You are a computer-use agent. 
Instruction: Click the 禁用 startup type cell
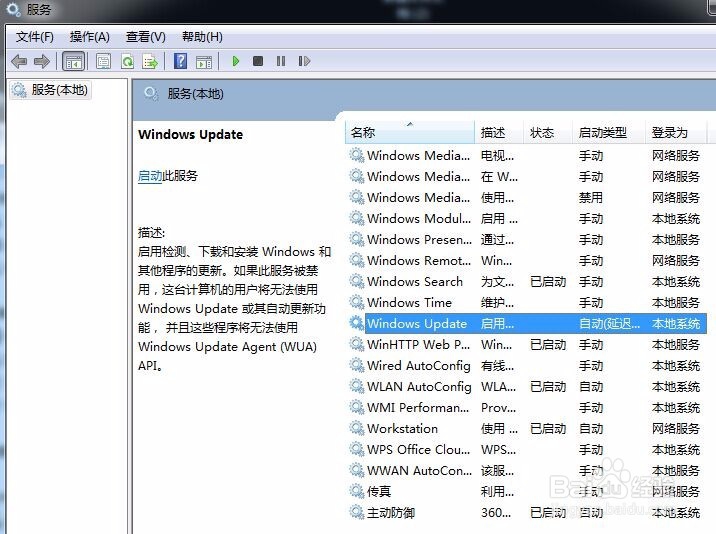[x=591, y=197]
